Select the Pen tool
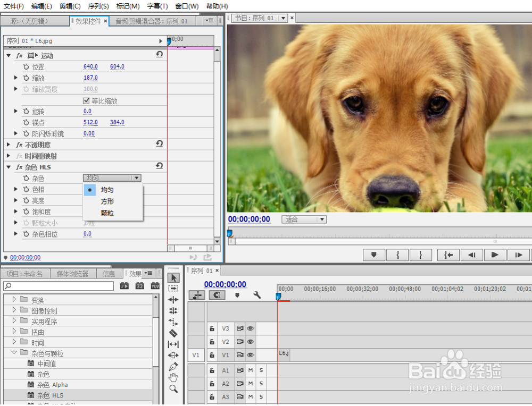The image size is (532, 406). (173, 366)
